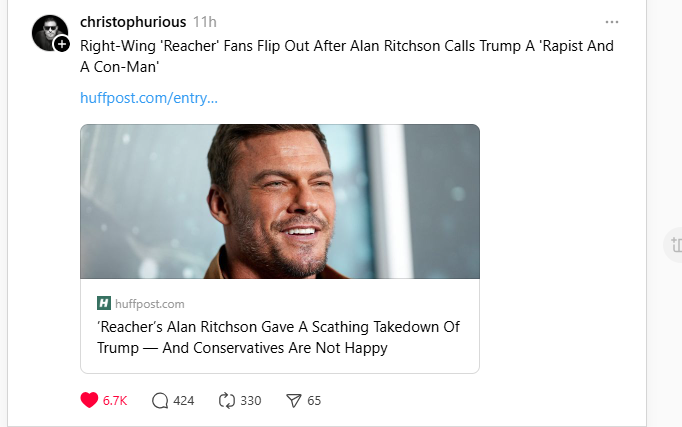Click the partially visible icon at the right edge
The width and height of the screenshot is (682, 427).
click(676, 244)
